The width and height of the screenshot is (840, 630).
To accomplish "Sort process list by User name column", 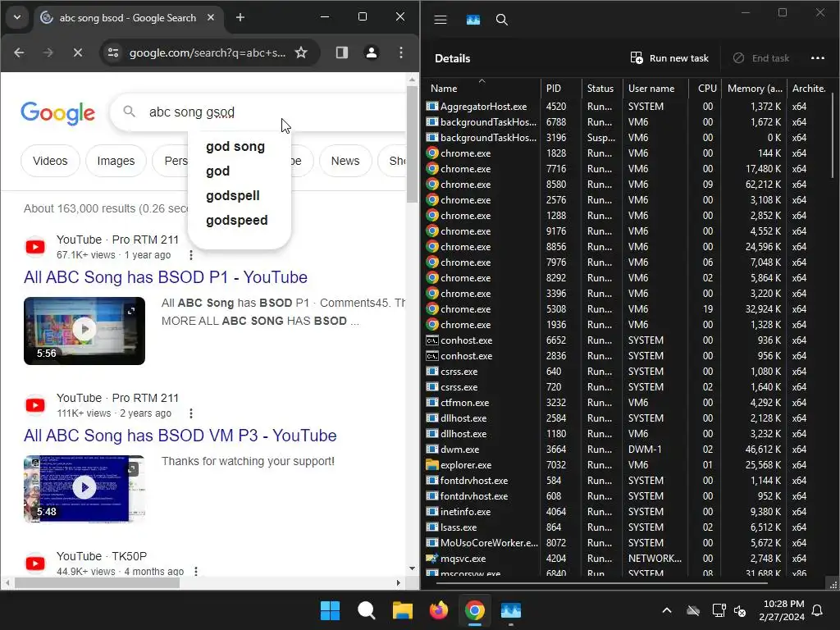I will (x=655, y=89).
